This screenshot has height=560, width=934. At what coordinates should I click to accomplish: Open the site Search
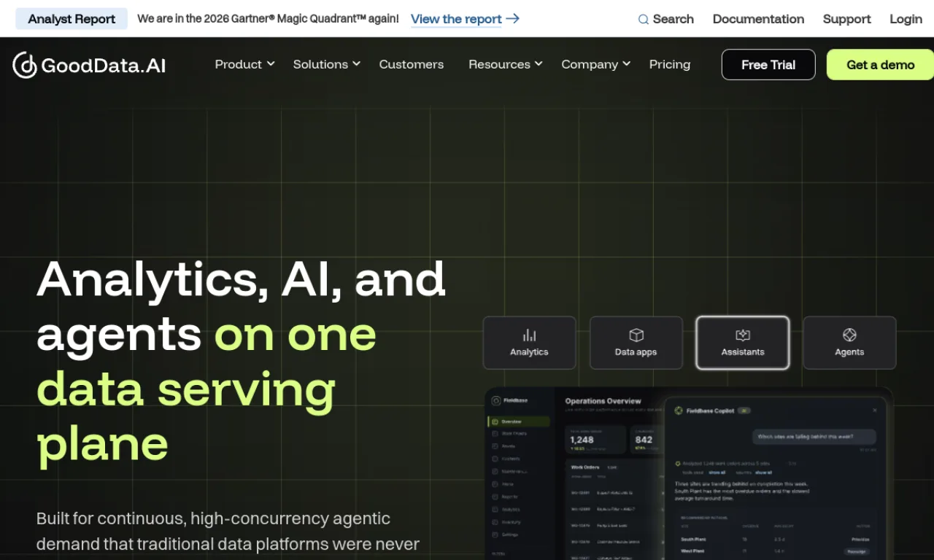[665, 19]
